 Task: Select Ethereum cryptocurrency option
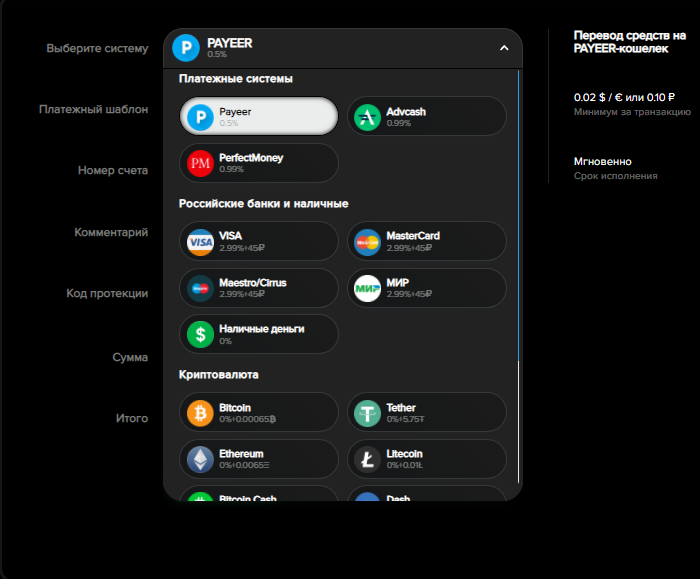[259, 459]
